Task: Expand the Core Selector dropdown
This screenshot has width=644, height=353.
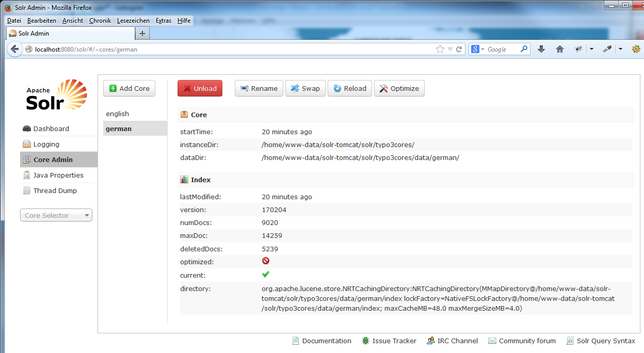Action: (x=56, y=215)
